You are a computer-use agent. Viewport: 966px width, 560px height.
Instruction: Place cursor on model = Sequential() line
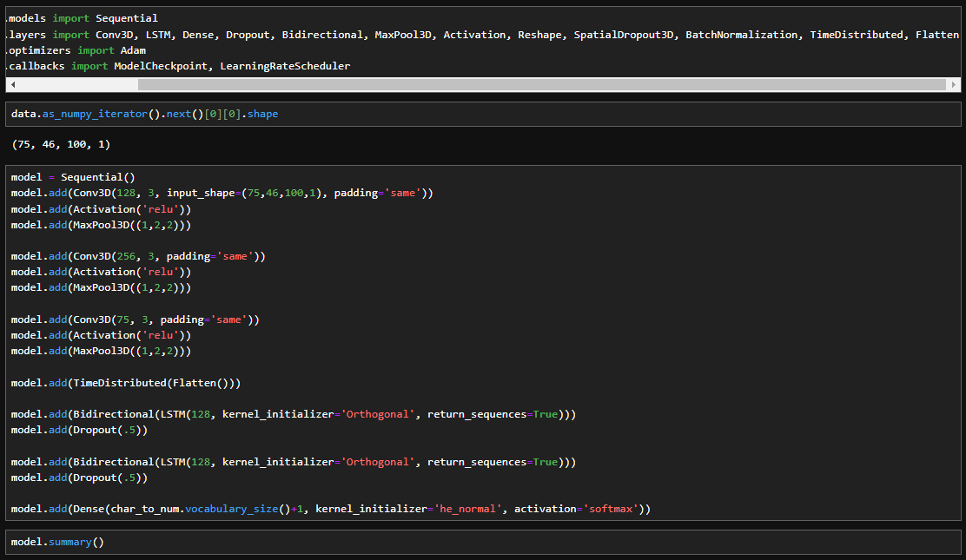(73, 177)
